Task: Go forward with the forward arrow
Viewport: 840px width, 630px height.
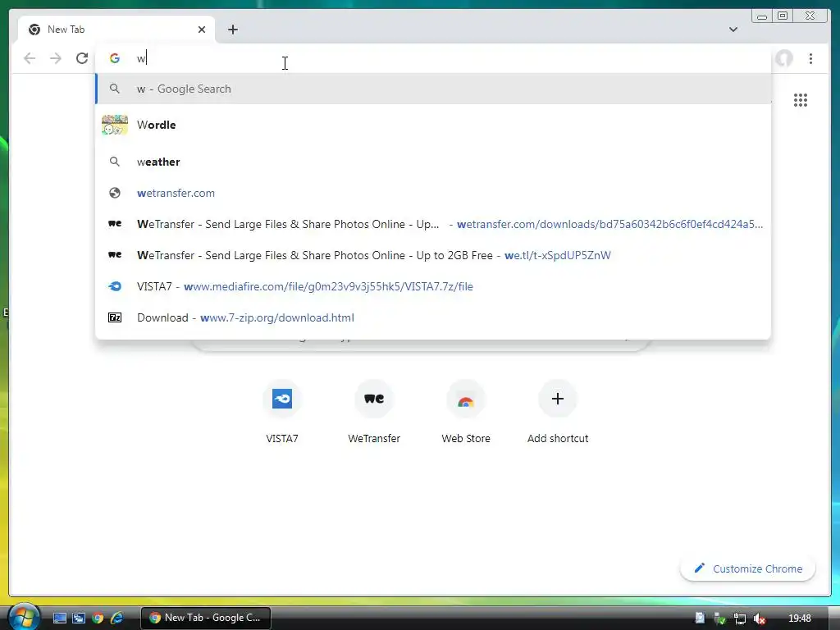Action: (x=56, y=58)
